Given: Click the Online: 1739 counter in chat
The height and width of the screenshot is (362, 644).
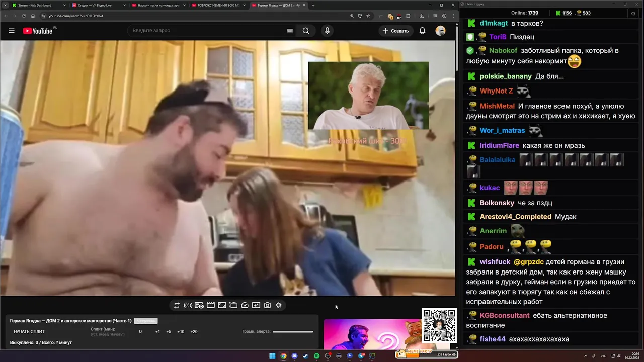Looking at the screenshot, I should [525, 13].
